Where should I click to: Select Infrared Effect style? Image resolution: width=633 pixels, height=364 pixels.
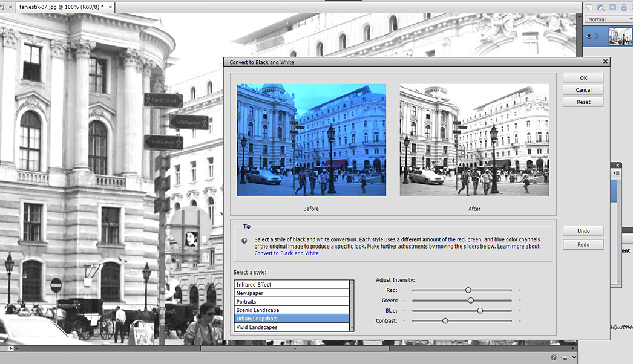tap(292, 284)
